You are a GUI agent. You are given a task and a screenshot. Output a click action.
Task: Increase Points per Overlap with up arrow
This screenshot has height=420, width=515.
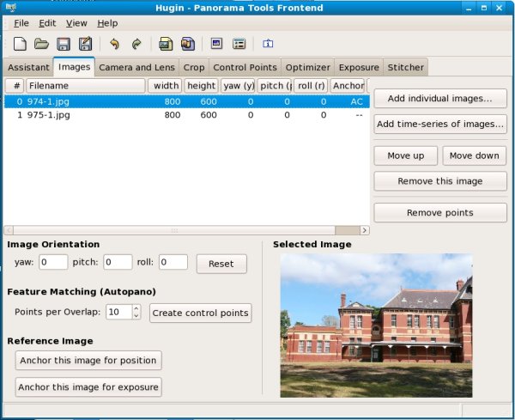(x=136, y=308)
